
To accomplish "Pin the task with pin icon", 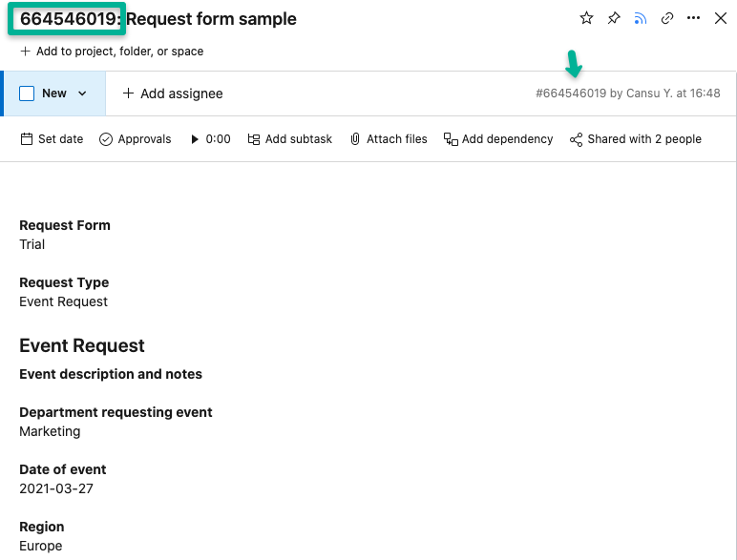I will (x=614, y=18).
